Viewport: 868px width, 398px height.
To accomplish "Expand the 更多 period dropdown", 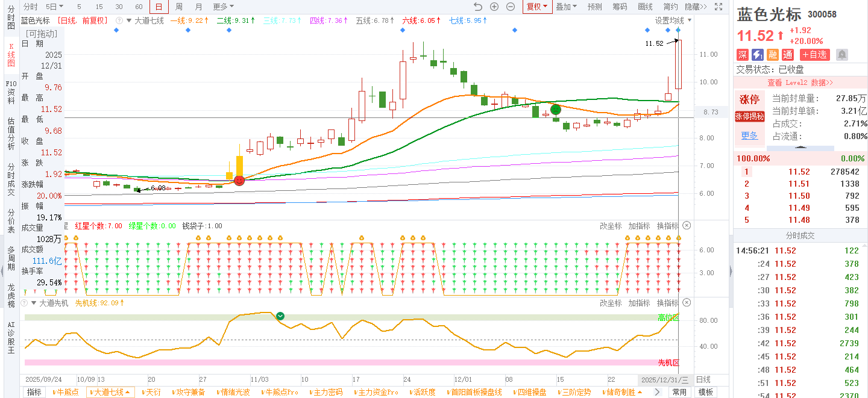I will [x=224, y=7].
